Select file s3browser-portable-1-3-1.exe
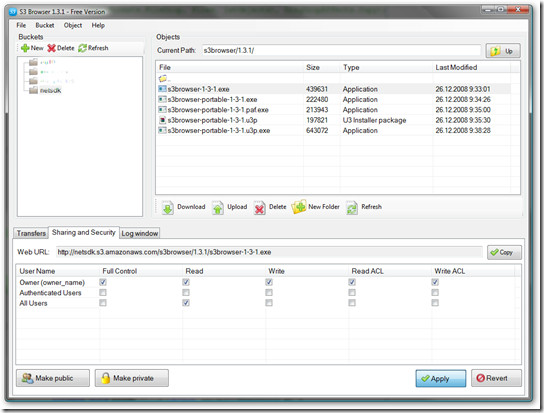The width and height of the screenshot is (544, 413). coord(212,100)
